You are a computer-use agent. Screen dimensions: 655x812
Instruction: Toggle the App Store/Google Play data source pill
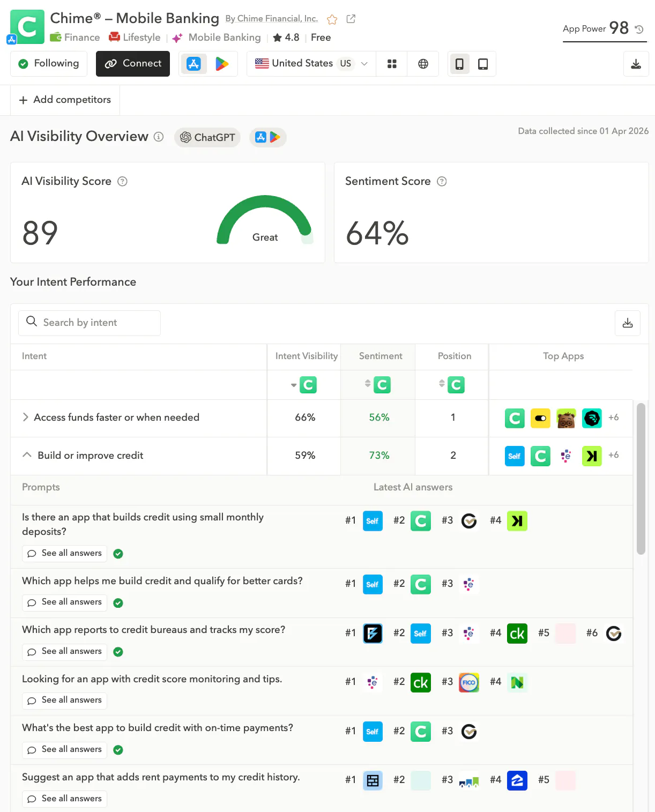[x=267, y=137]
